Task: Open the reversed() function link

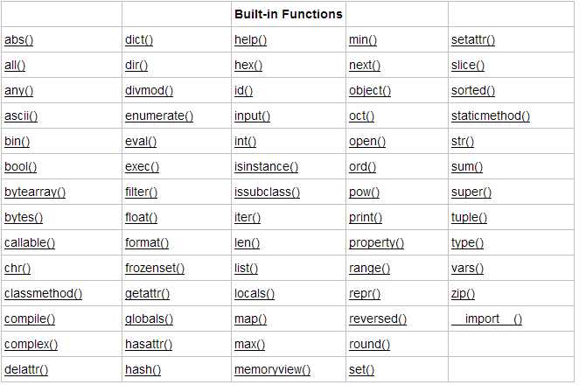Action: 377,318
